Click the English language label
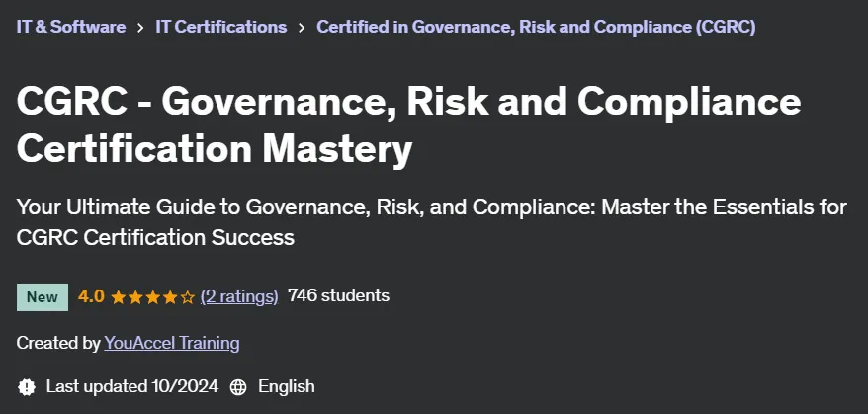Viewport: 868px width, 414px height. point(287,386)
